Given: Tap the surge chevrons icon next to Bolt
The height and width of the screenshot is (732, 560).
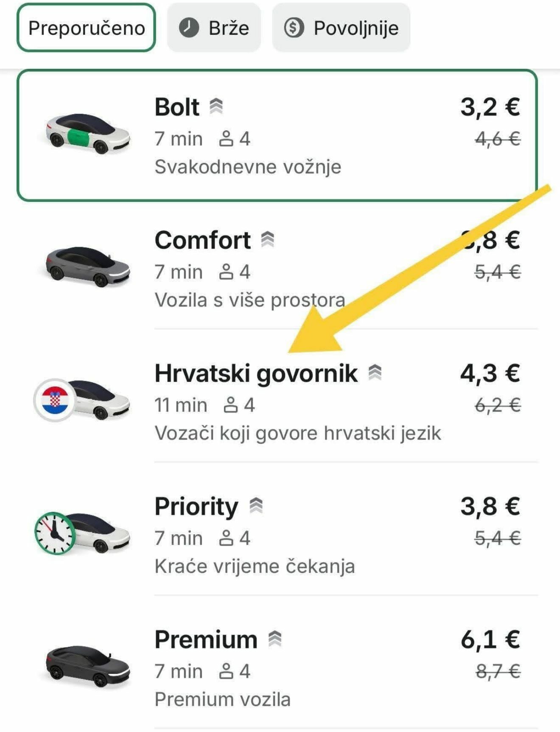Looking at the screenshot, I should 216,106.
